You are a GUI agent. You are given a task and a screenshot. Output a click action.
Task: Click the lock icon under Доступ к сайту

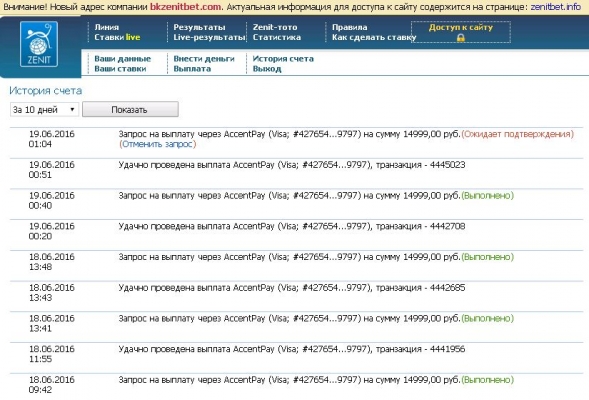point(461,38)
